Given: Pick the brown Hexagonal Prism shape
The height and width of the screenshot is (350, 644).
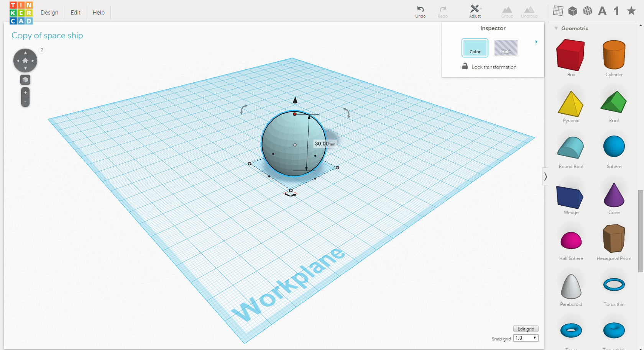Looking at the screenshot, I should pyautogui.click(x=614, y=239).
